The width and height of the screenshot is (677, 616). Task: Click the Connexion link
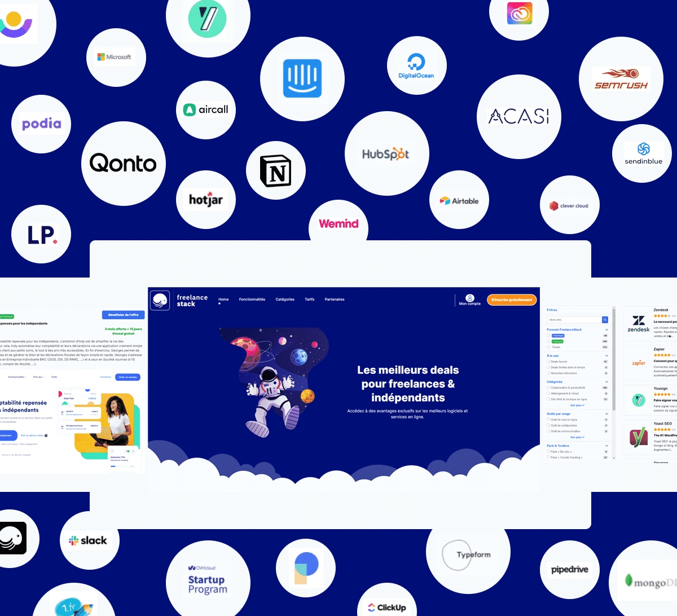pyautogui.click(x=105, y=377)
